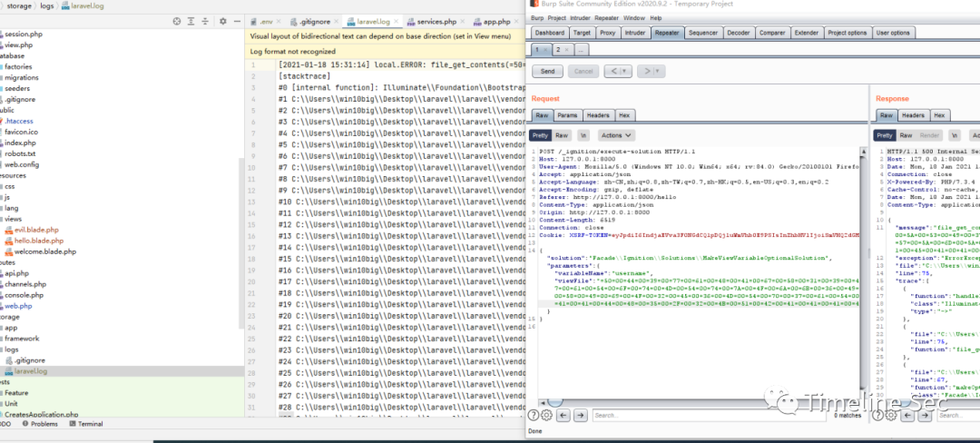Select laravel.log in the logs folder

point(31,371)
